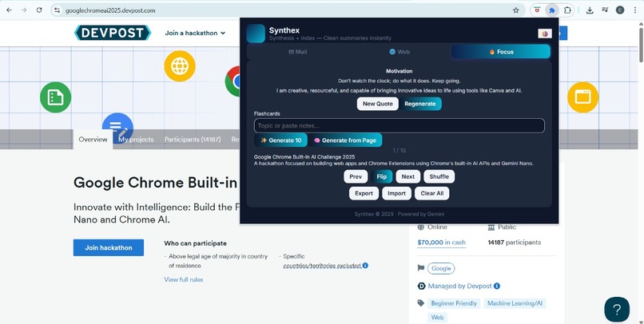The image size is (644, 324).
Task: Click the Web tag
Action: (437, 318)
